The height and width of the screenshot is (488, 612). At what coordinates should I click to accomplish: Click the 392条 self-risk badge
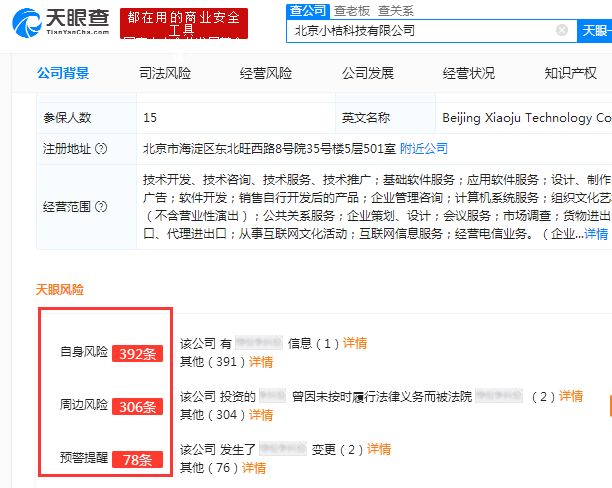pyautogui.click(x=137, y=354)
